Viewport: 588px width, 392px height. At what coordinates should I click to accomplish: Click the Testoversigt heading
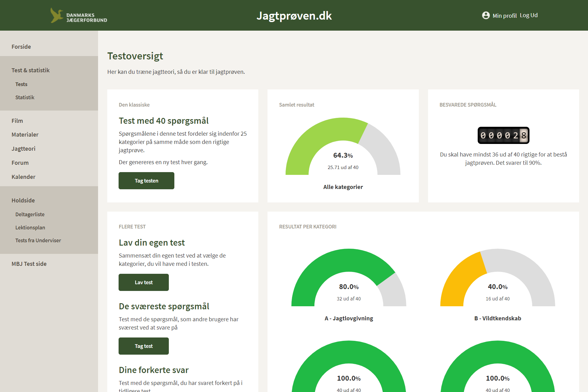[x=135, y=56]
